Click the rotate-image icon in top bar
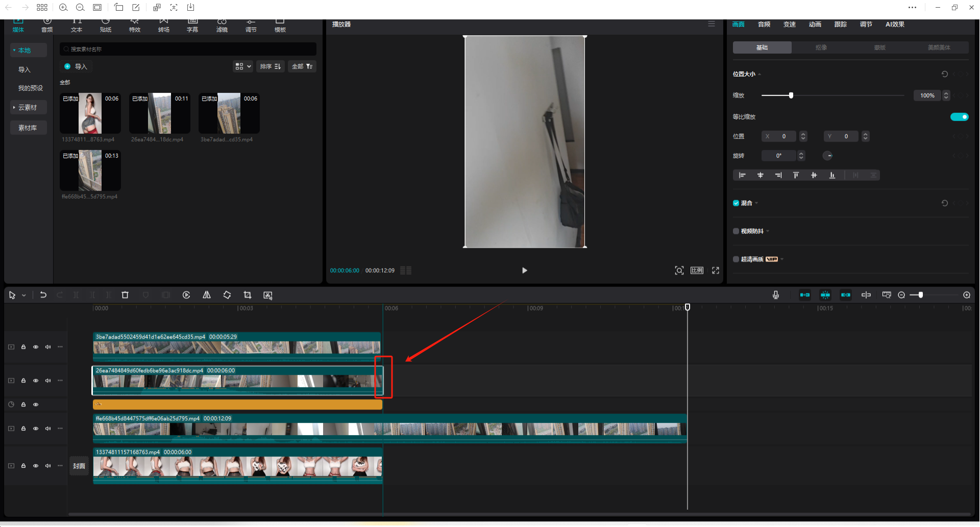This screenshot has width=980, height=527. (118, 7)
